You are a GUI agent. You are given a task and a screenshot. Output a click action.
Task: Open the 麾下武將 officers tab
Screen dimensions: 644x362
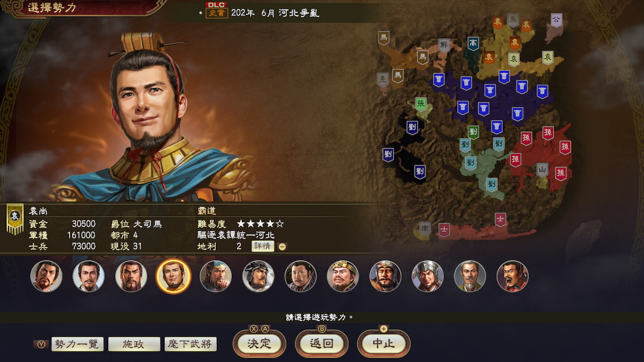pyautogui.click(x=190, y=344)
